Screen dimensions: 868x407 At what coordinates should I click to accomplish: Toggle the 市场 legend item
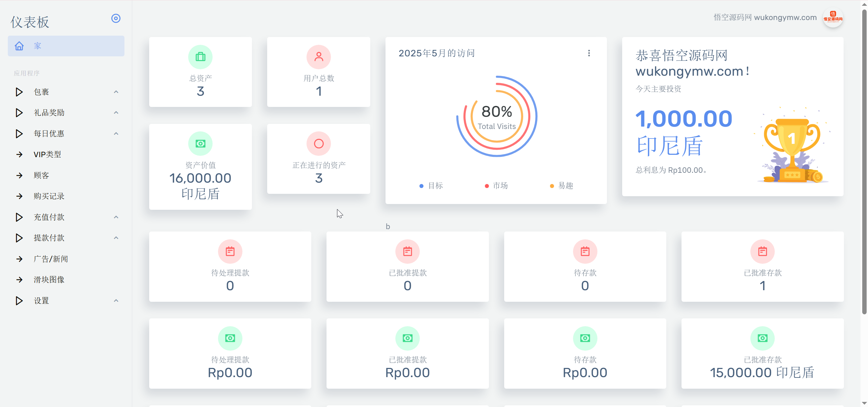click(496, 186)
